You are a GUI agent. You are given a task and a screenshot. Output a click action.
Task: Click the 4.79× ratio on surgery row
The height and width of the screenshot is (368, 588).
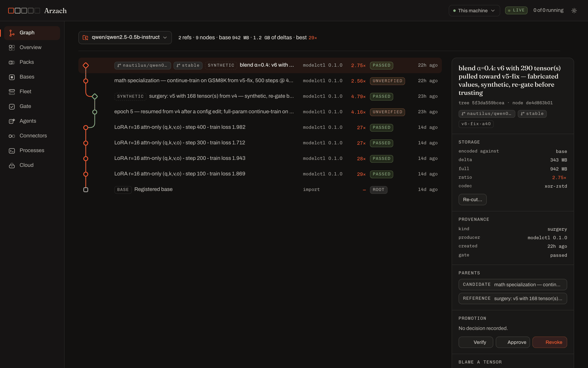(x=358, y=96)
